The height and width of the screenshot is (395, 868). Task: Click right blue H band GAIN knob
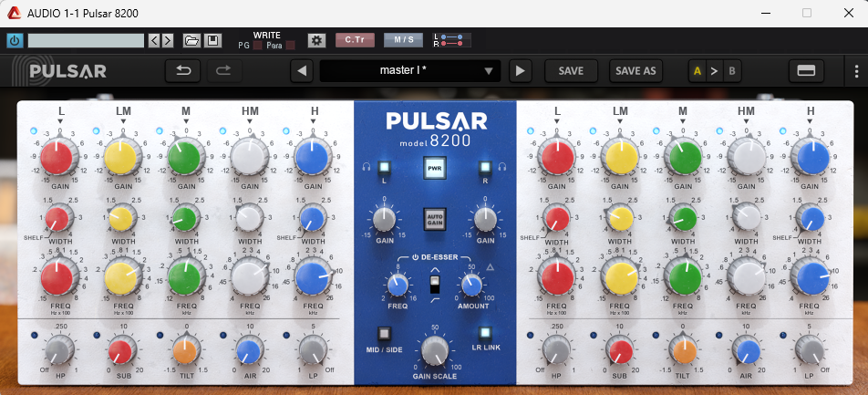coord(810,157)
